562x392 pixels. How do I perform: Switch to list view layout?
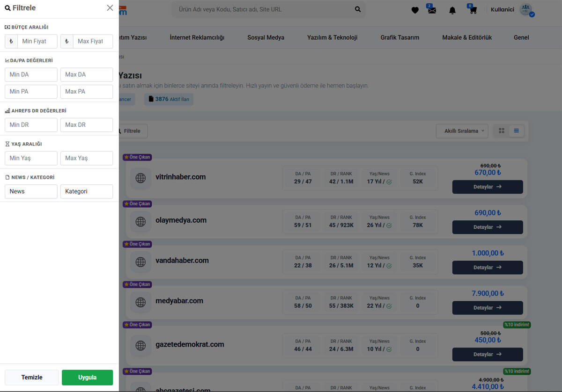[516, 131]
